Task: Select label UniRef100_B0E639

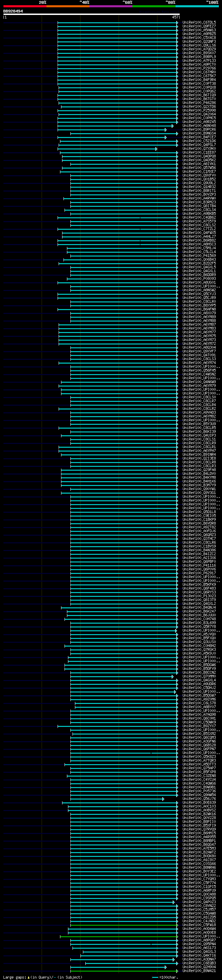Action: [199, 803]
